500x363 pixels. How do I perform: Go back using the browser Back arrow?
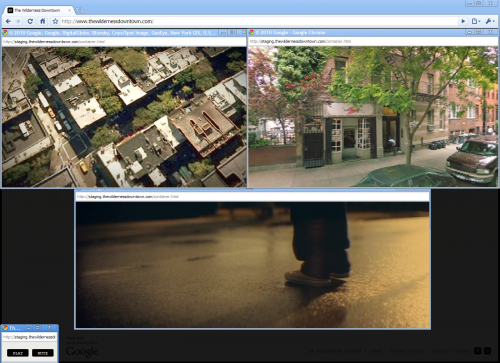coord(8,21)
